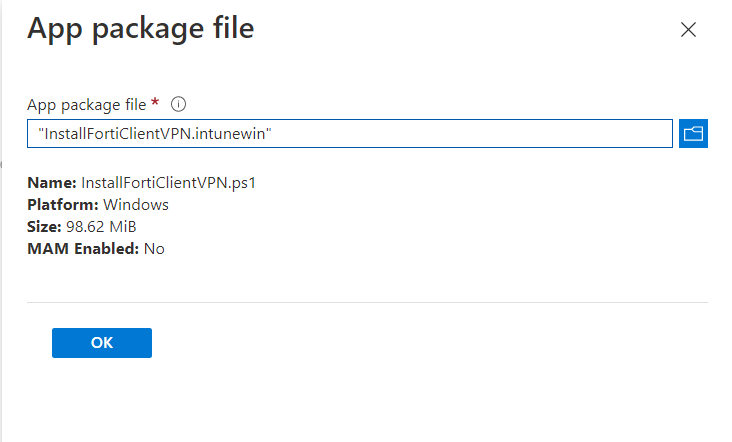This screenshot has width=732, height=442.
Task: Click the OK button
Action: tap(102, 343)
